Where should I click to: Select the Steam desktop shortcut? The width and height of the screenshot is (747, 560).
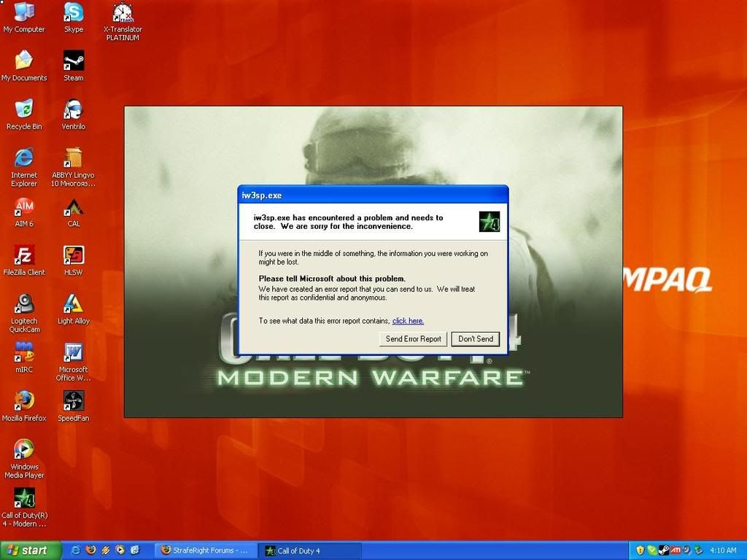click(74, 66)
